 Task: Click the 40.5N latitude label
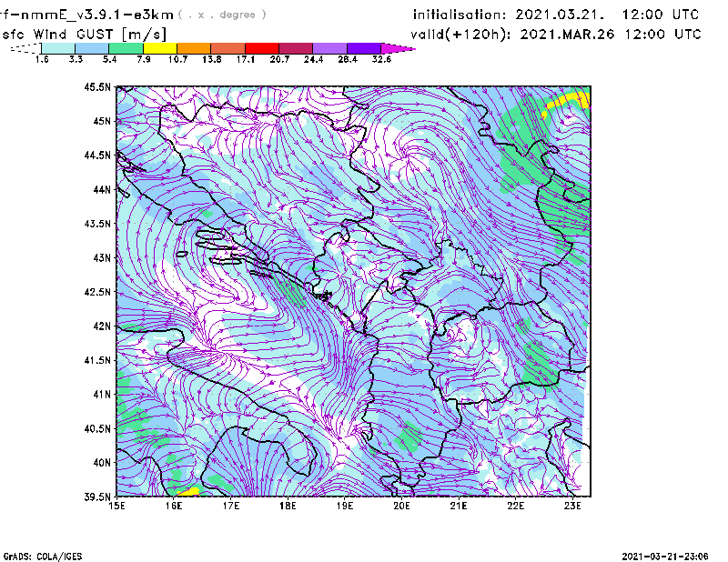pos(97,429)
